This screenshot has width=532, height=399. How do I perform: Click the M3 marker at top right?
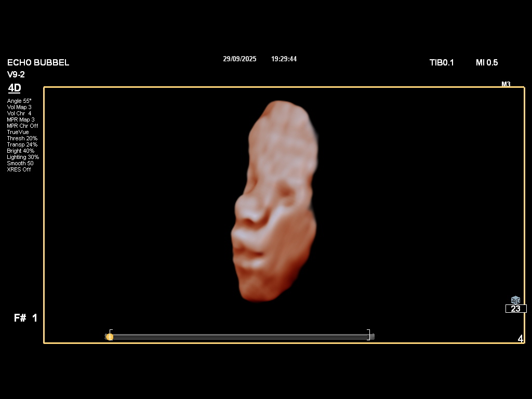[506, 84]
